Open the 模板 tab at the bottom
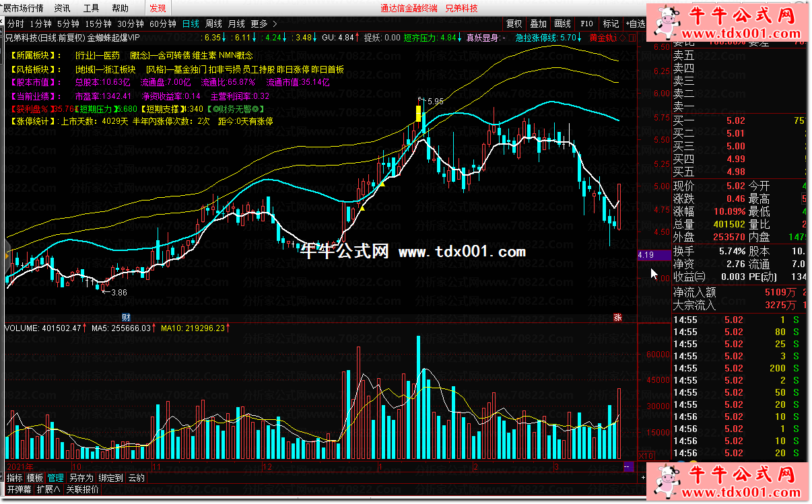This screenshot has width=812, height=504. (35, 478)
